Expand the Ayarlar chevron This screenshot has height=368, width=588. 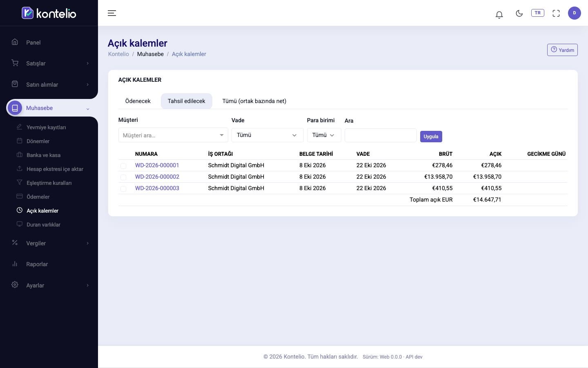(x=87, y=285)
